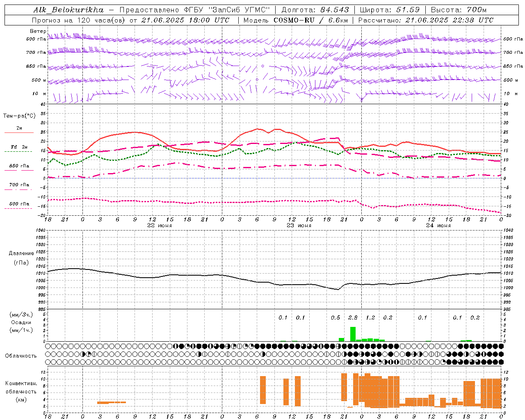Select the 2м temperature legend line
525x420 pixels.
[19, 132]
